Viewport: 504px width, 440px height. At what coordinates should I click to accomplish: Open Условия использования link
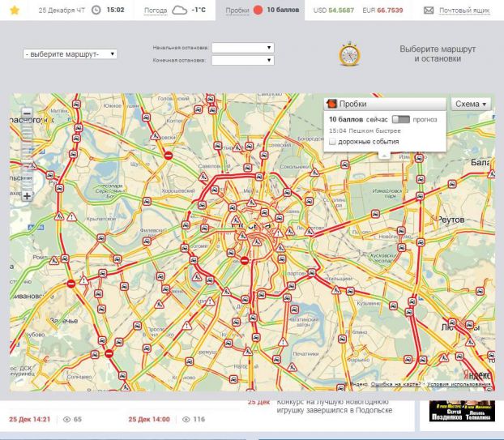pyautogui.click(x=459, y=384)
